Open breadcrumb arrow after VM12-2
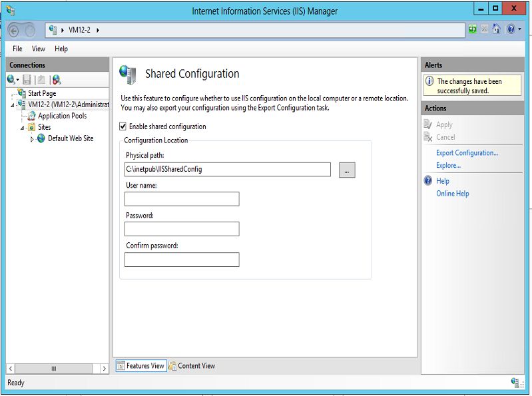This screenshot has width=532, height=396. pos(98,30)
